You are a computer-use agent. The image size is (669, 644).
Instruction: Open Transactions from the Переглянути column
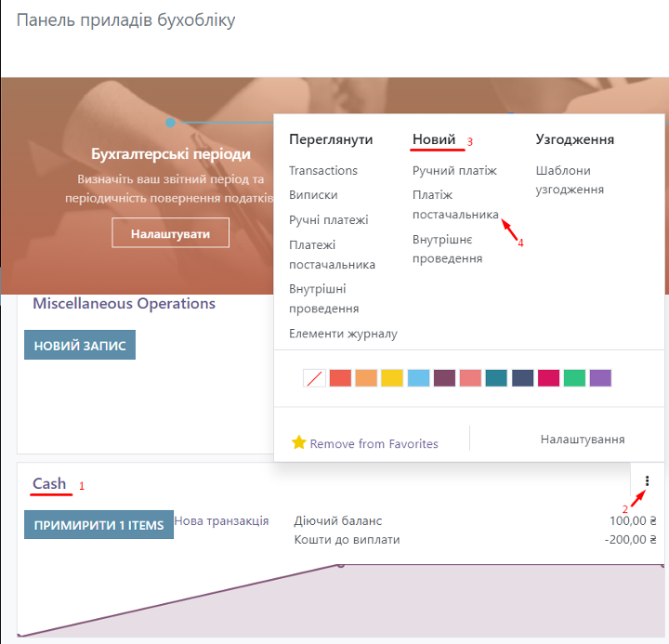pos(322,171)
